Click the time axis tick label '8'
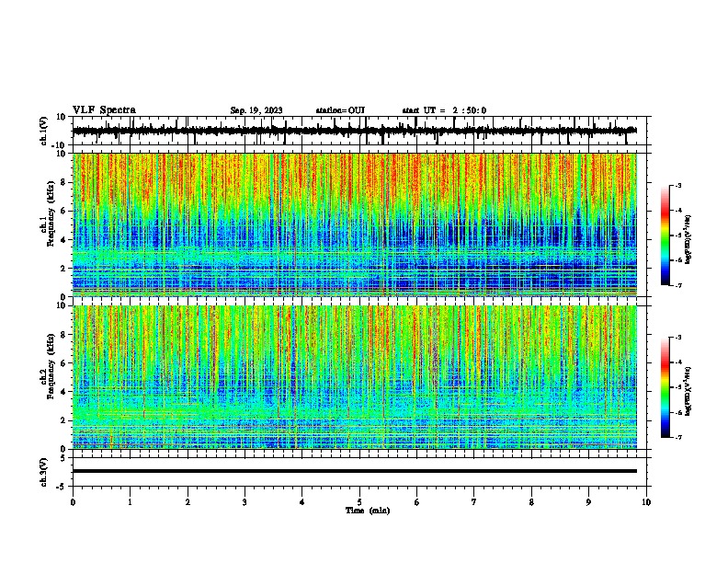The width and height of the screenshot is (728, 563). tap(531, 502)
